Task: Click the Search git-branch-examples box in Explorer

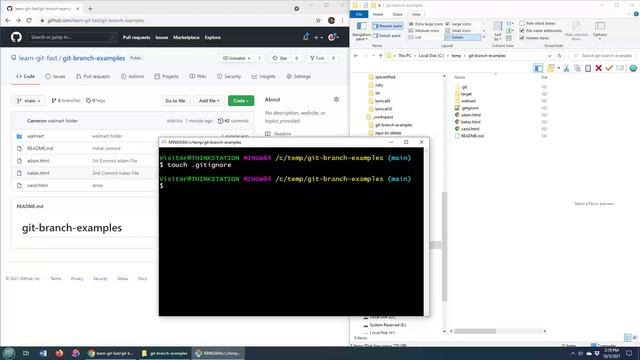Action: pyautogui.click(x=604, y=56)
